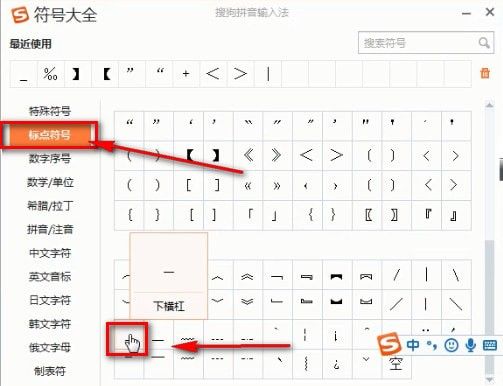Open the 英文音标 category
The image size is (503, 386).
(50, 277)
